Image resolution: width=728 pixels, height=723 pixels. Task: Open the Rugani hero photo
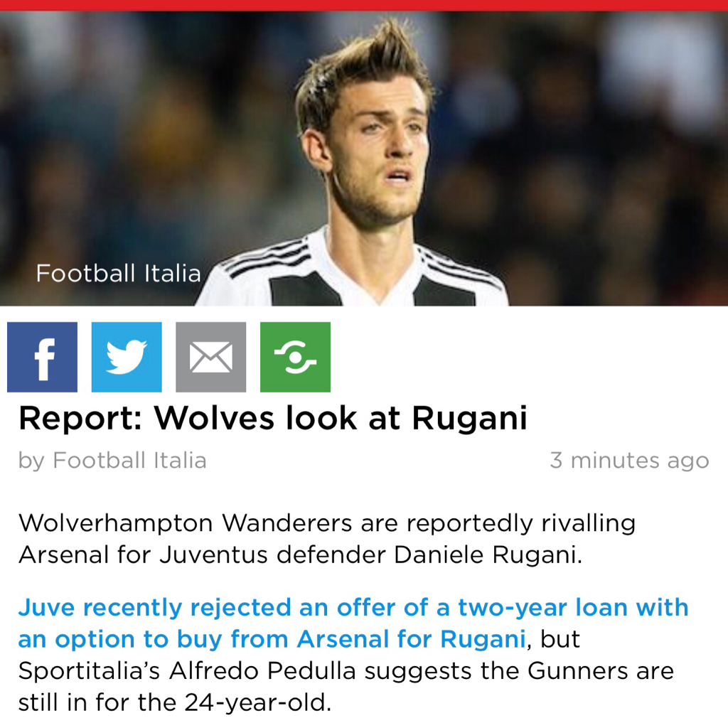click(364, 159)
